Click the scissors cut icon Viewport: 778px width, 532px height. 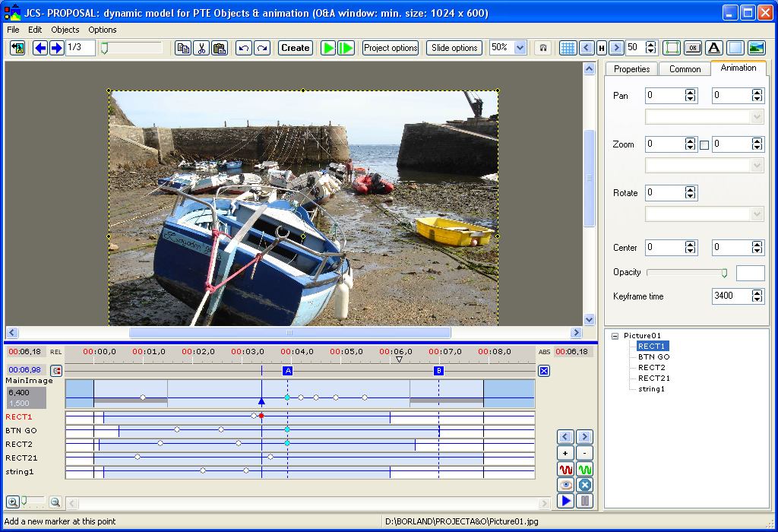tap(201, 48)
